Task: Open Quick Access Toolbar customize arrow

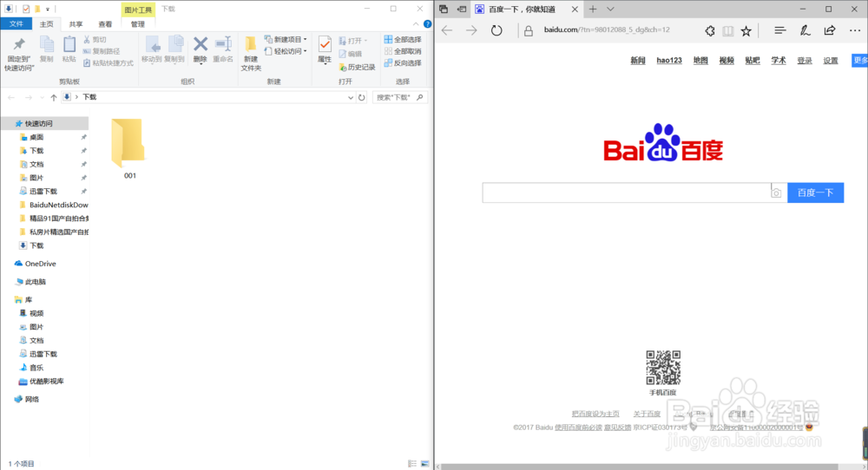Action: point(48,9)
